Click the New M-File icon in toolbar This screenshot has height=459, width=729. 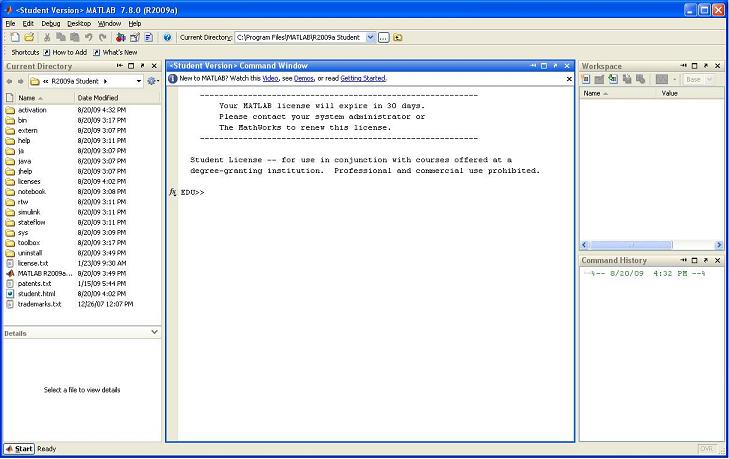(15, 37)
